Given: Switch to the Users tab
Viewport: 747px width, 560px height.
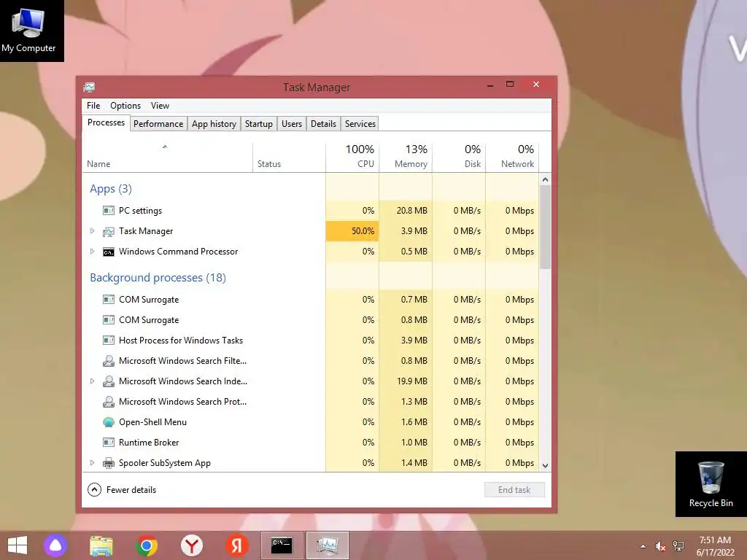Looking at the screenshot, I should (x=292, y=124).
